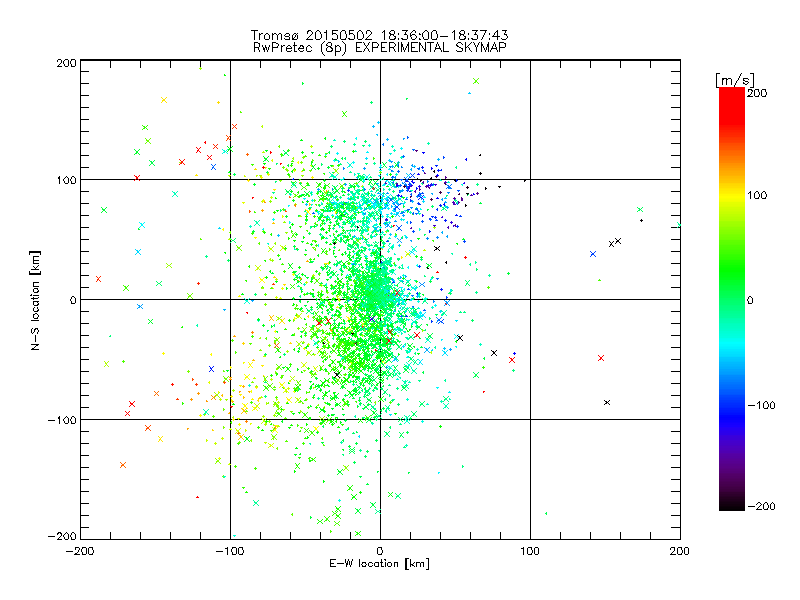Image resolution: width=800 pixels, height=600 pixels.
Task: Click the x-axis tick label '-200'
Action: 80,551
